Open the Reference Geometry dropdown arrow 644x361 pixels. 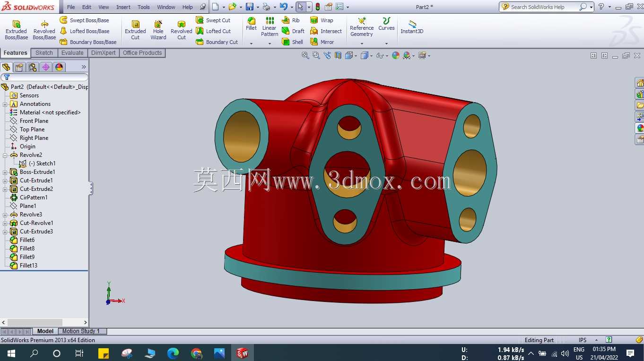click(362, 43)
